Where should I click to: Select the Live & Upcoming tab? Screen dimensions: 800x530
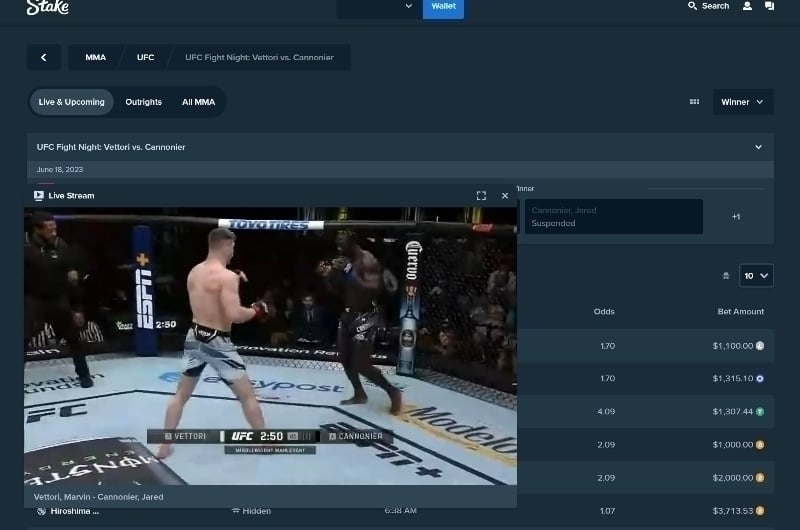coord(71,102)
